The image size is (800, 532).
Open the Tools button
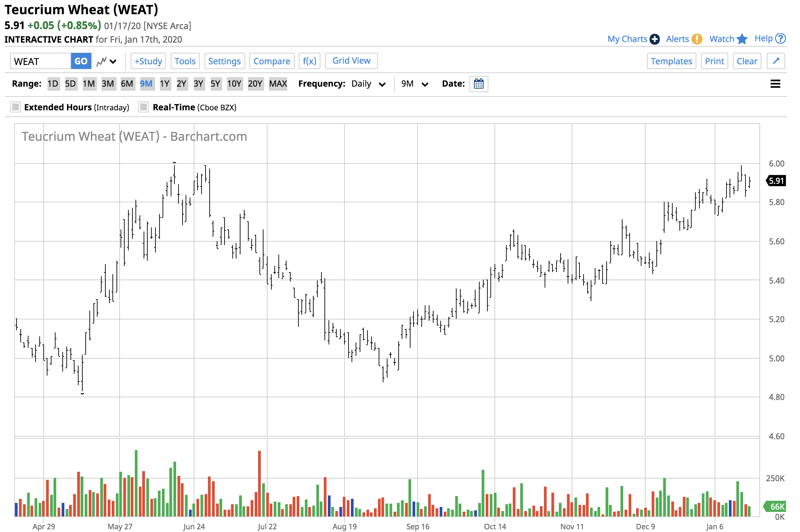185,61
